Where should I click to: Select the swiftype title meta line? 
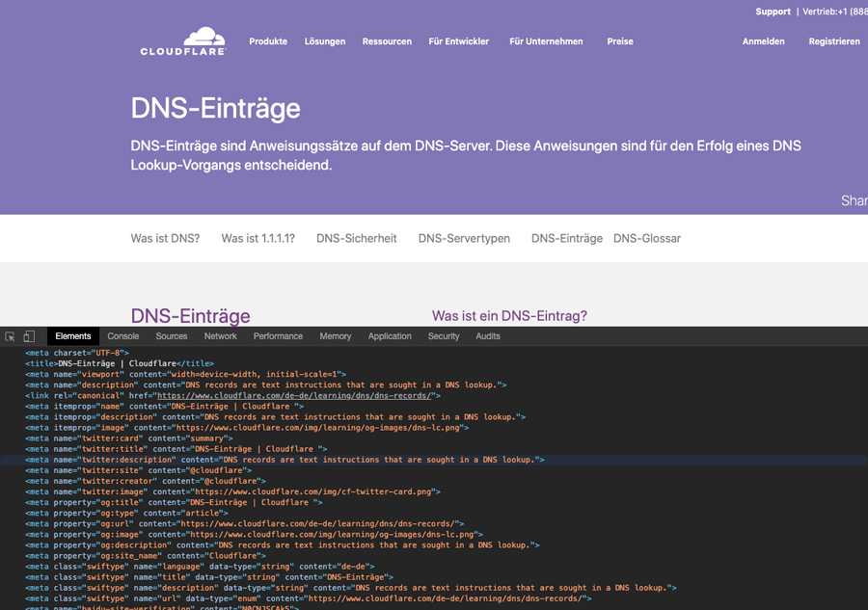point(209,577)
